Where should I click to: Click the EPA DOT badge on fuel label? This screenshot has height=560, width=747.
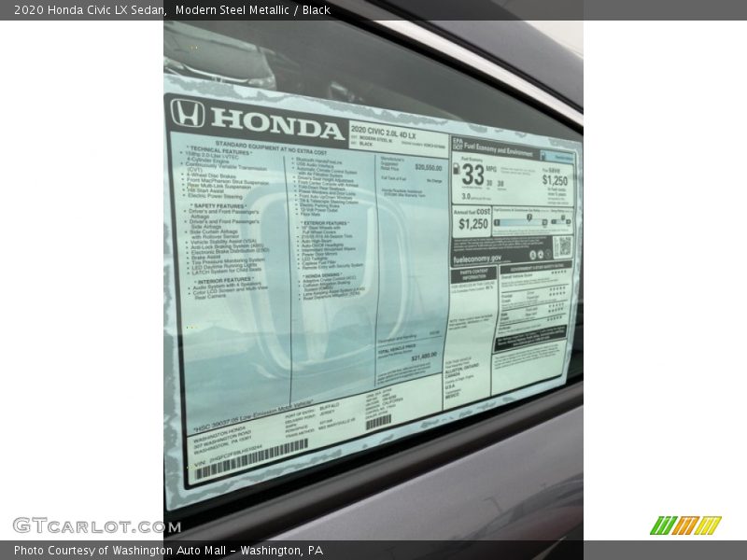tap(458, 144)
